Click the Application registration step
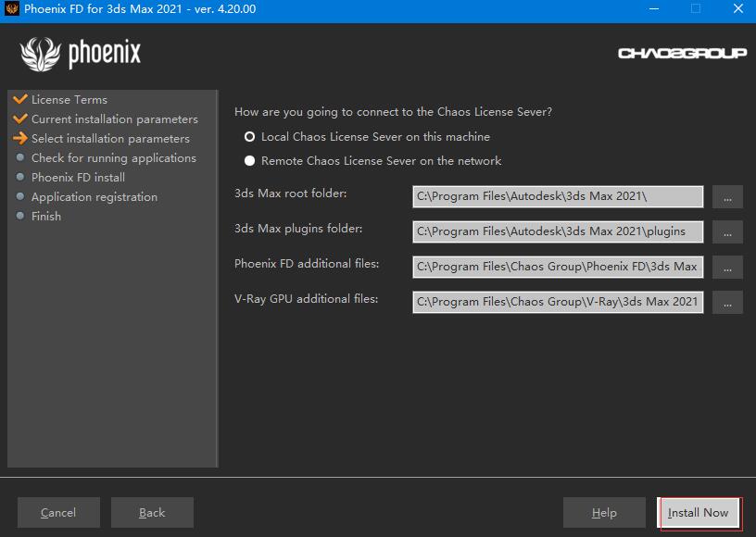 point(94,197)
